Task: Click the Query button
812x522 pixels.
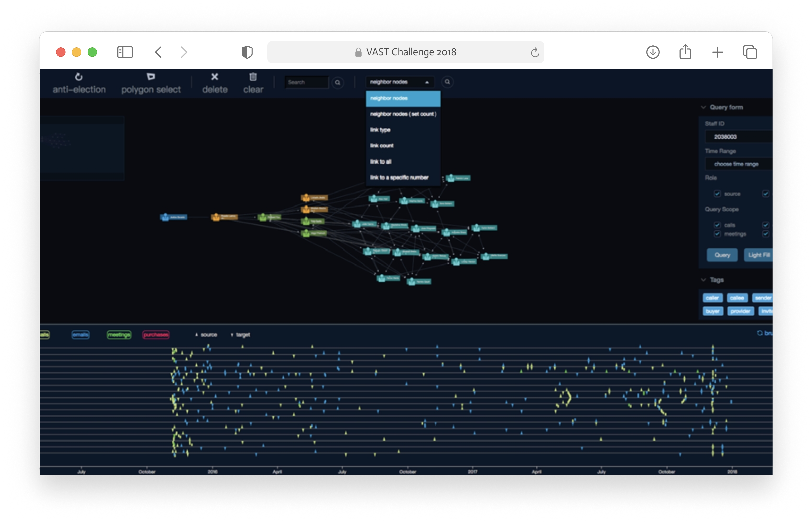Action: tap(722, 255)
